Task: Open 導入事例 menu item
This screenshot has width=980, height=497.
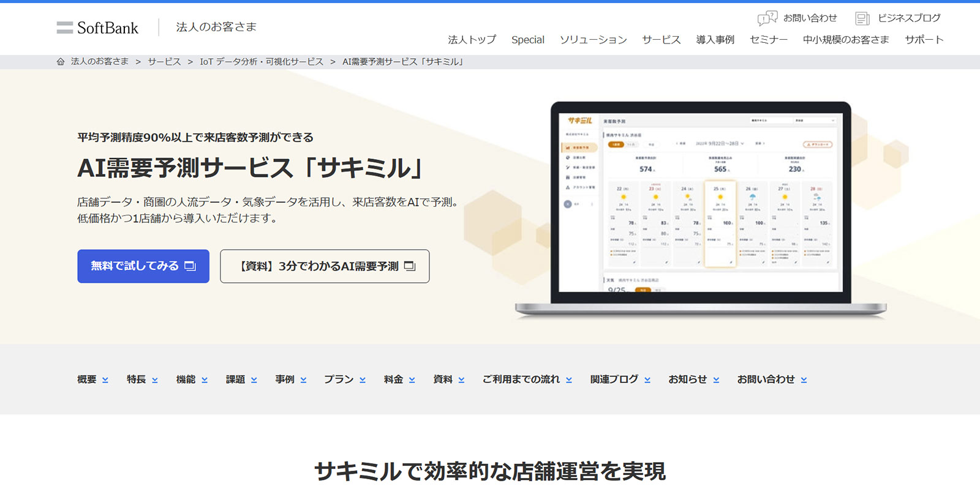Action: point(715,40)
